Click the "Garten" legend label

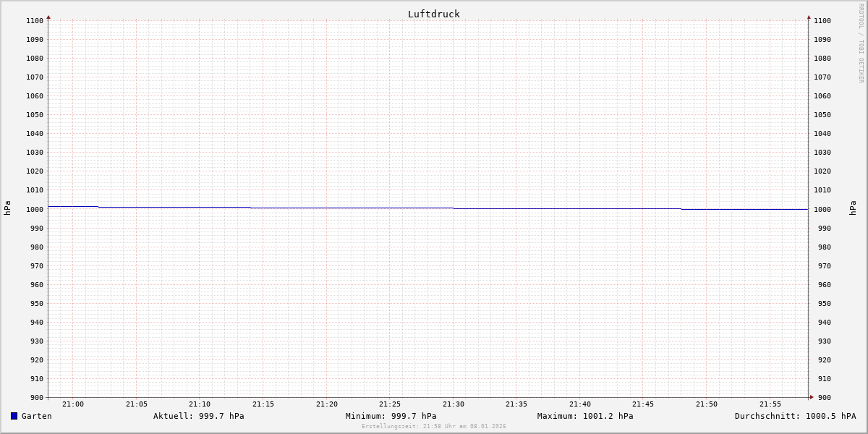click(x=36, y=416)
